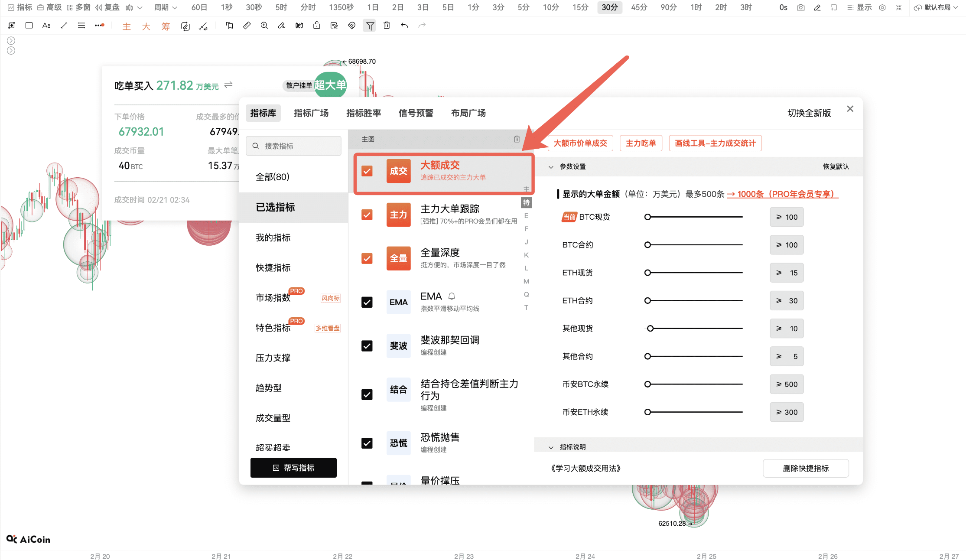
Task: Expand the 指标说明 section
Action: (x=551, y=447)
